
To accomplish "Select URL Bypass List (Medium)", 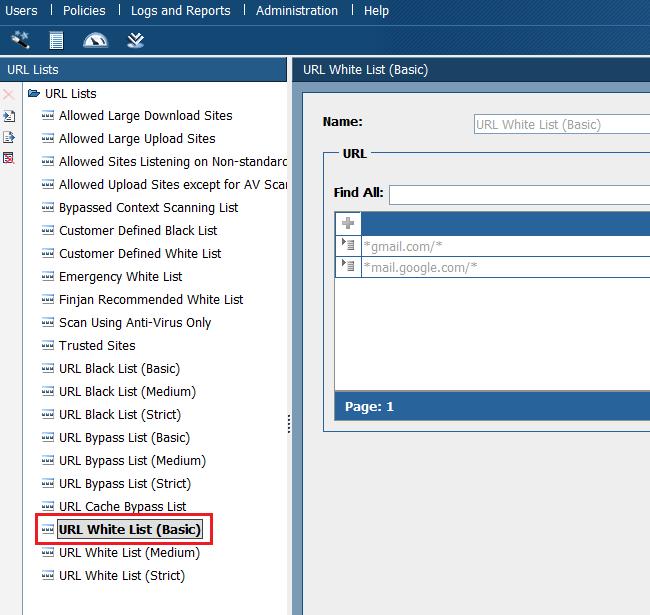I will [x=132, y=460].
